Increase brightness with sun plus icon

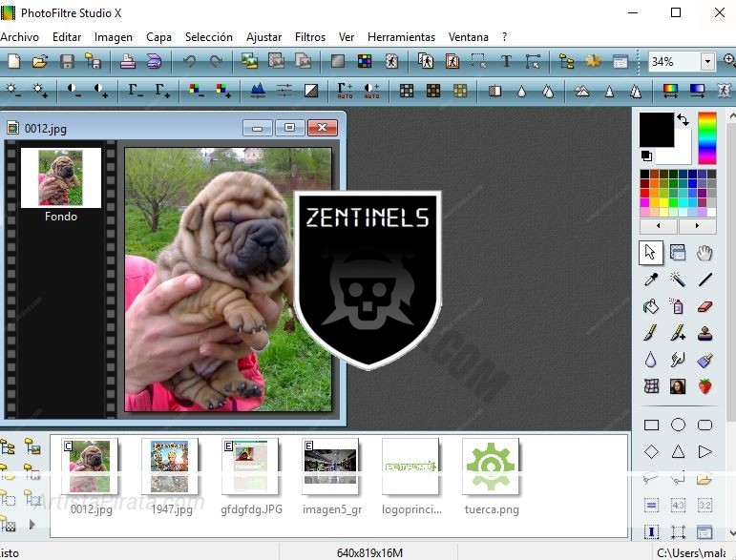point(40,90)
